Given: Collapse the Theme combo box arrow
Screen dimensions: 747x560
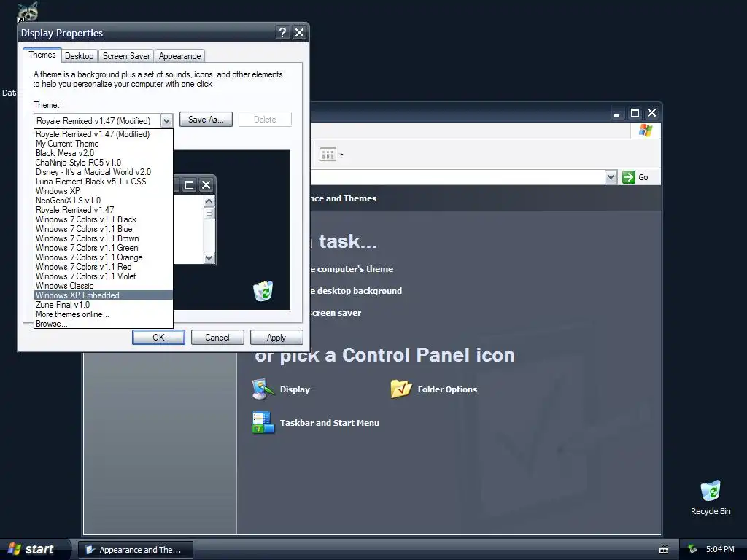Looking at the screenshot, I should point(166,120).
